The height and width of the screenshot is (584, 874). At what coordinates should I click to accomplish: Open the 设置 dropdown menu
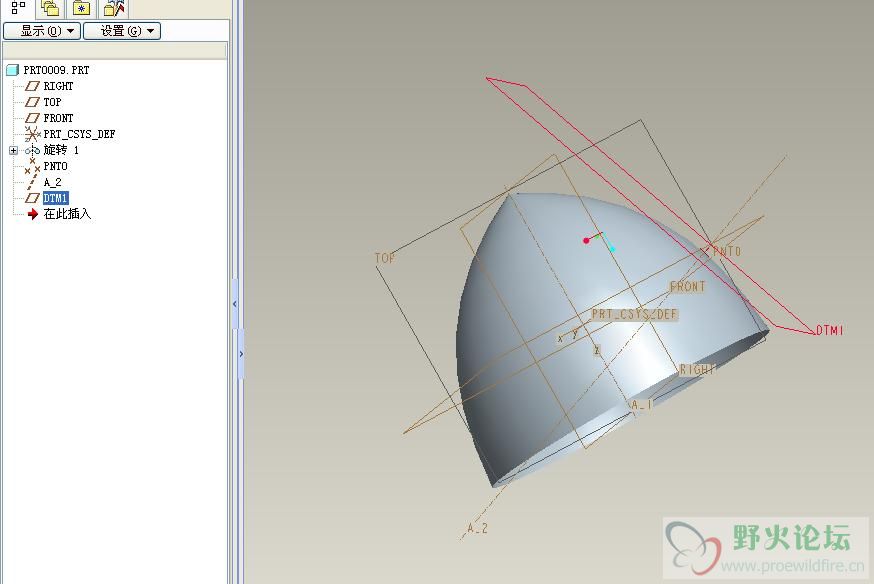pos(122,31)
